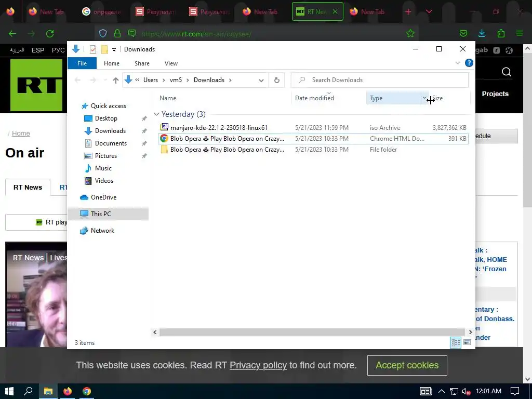Select the manjaro-kde-22.1.2 iso file
The image size is (532, 399).
pos(313,128)
